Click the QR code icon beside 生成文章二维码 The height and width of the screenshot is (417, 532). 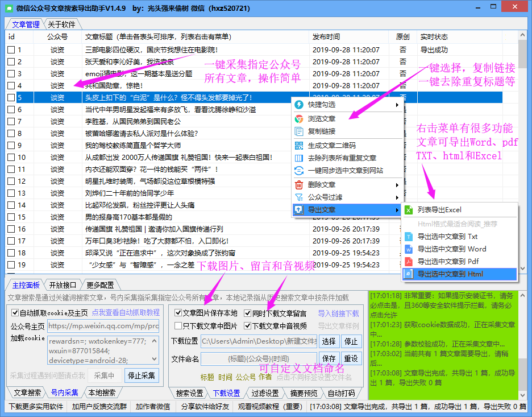(299, 146)
